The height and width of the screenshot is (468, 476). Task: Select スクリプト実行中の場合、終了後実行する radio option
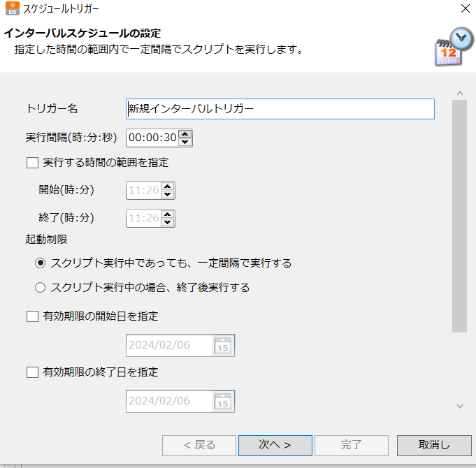[x=40, y=287]
